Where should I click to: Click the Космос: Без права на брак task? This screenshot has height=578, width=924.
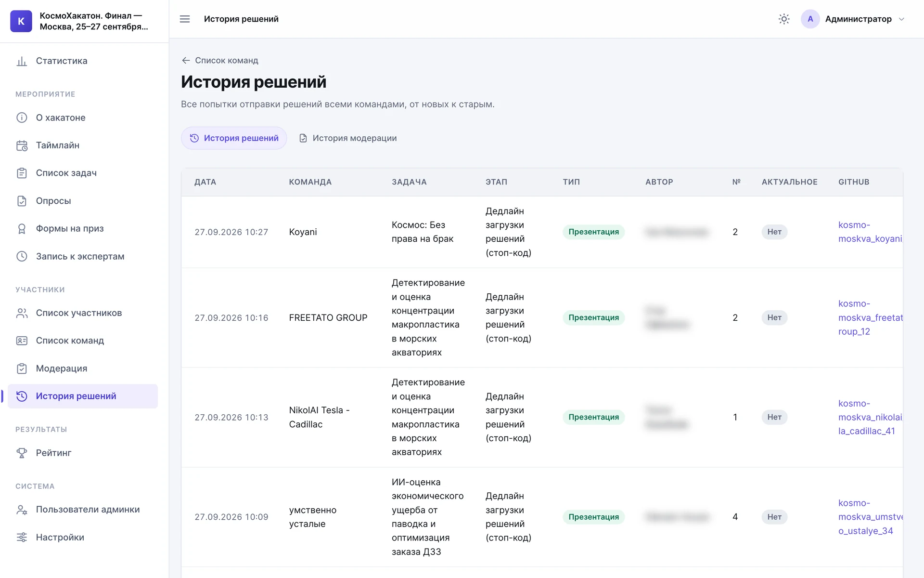[423, 232]
